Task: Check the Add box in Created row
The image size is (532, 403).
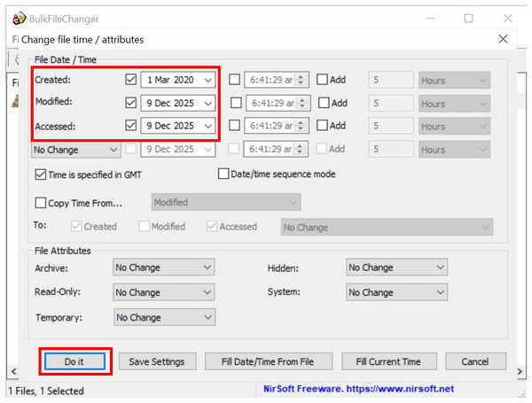Action: tap(322, 80)
